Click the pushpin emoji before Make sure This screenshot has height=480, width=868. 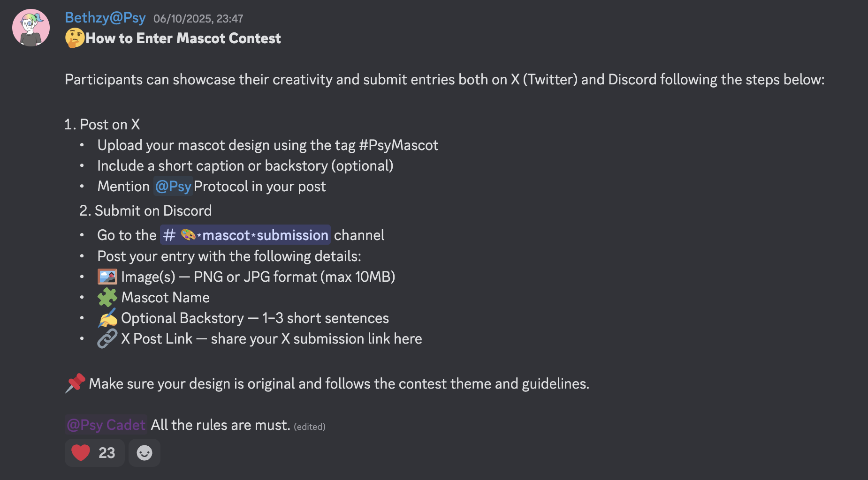click(x=75, y=383)
